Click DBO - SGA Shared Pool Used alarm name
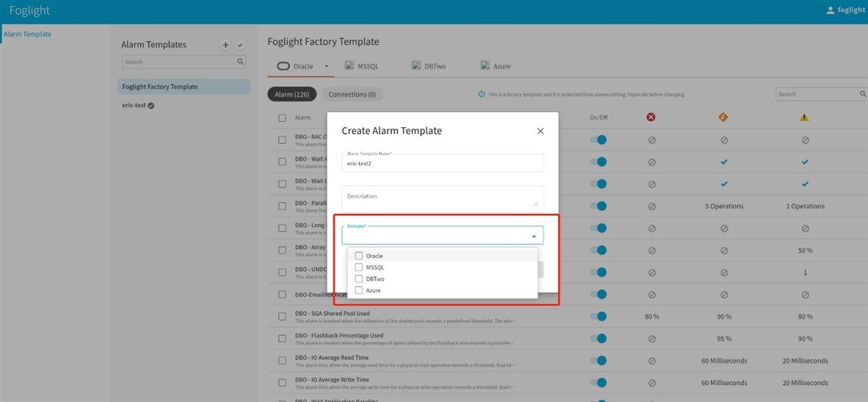 (332, 314)
